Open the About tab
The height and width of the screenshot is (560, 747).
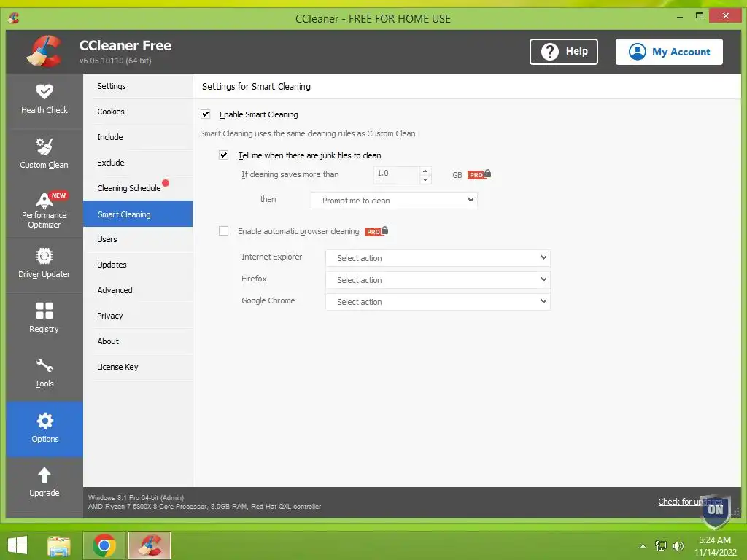pyautogui.click(x=138, y=341)
